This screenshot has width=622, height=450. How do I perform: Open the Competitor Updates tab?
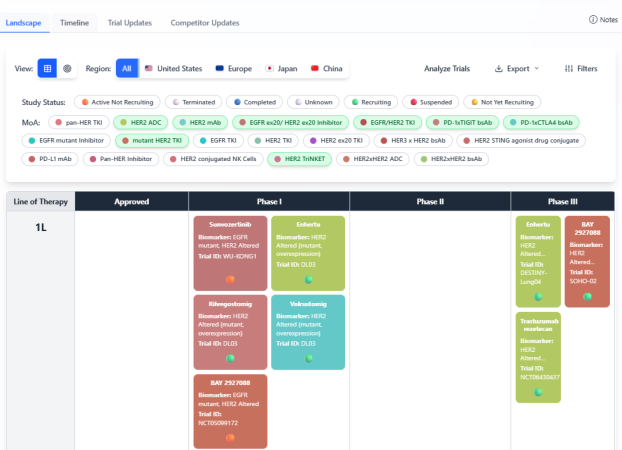205,22
